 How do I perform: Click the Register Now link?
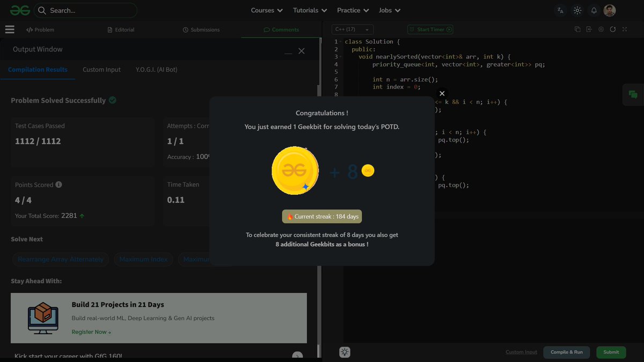tap(91, 332)
